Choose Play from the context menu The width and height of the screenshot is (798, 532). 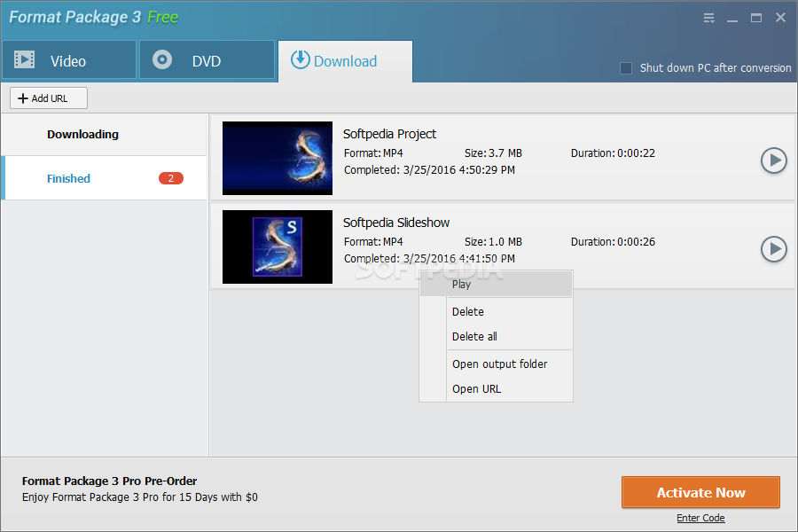[x=496, y=284]
